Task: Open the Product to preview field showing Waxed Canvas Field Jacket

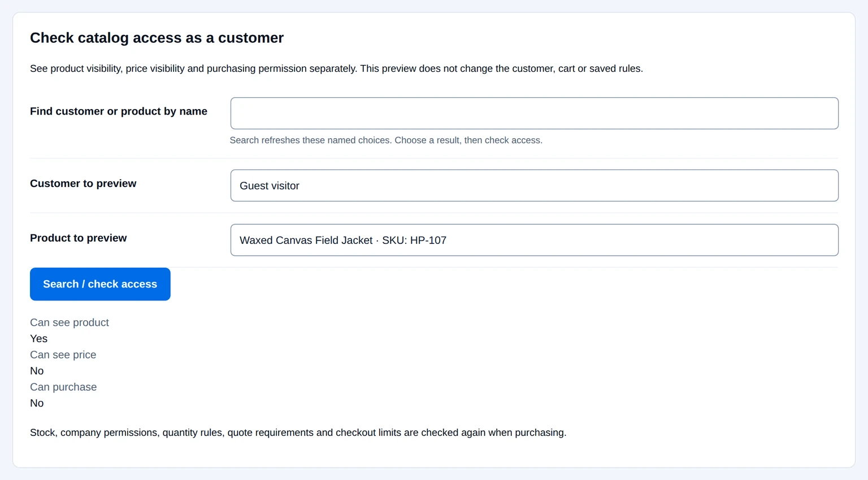Action: 534,240
